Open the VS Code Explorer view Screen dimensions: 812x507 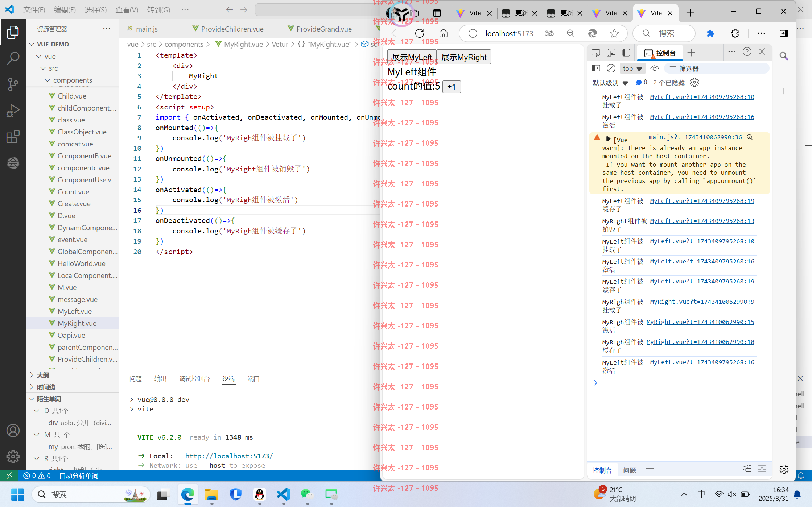tap(13, 32)
